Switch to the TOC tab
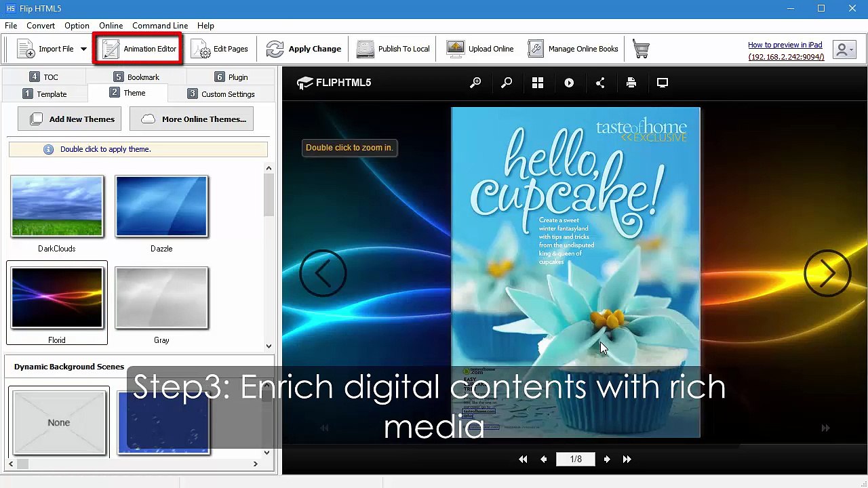Screen dimensions: 868x488 pyautogui.click(x=44, y=77)
